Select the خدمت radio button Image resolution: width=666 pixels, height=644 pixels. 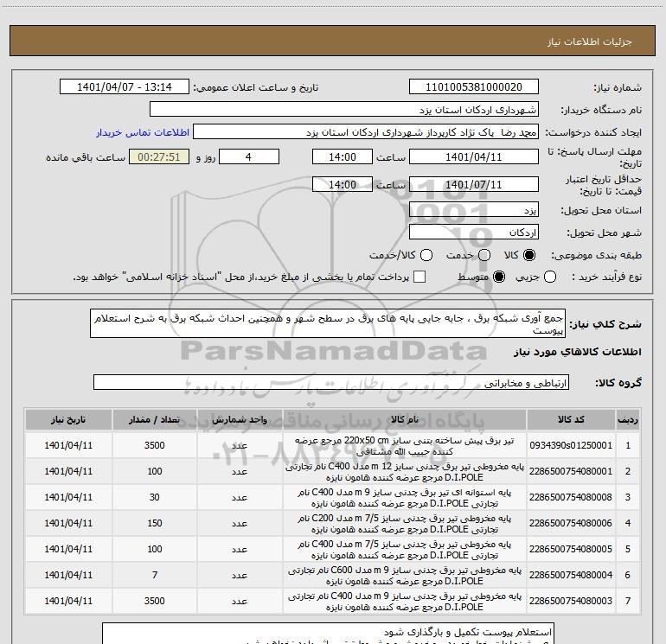484,255
